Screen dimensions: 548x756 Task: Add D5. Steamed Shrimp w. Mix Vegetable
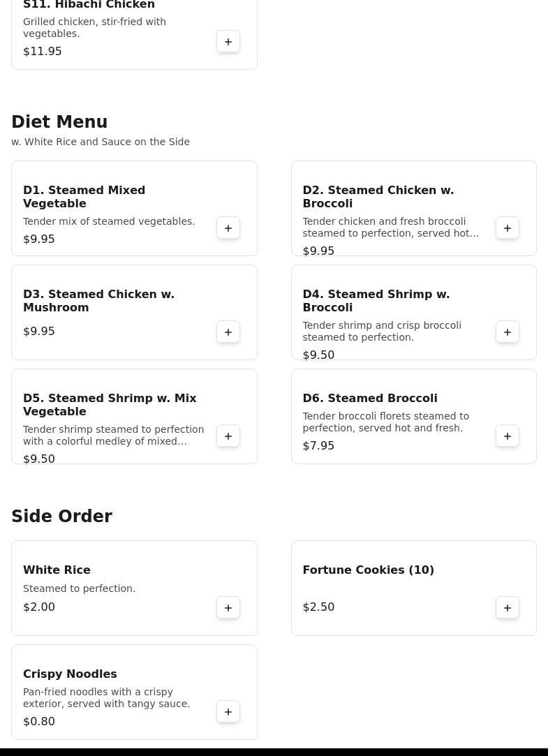(x=228, y=436)
